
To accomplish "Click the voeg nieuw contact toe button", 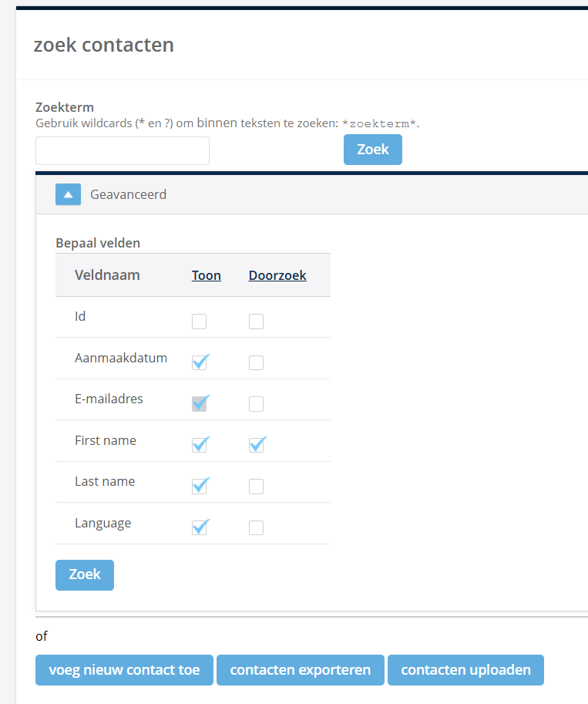I will 123,669.
